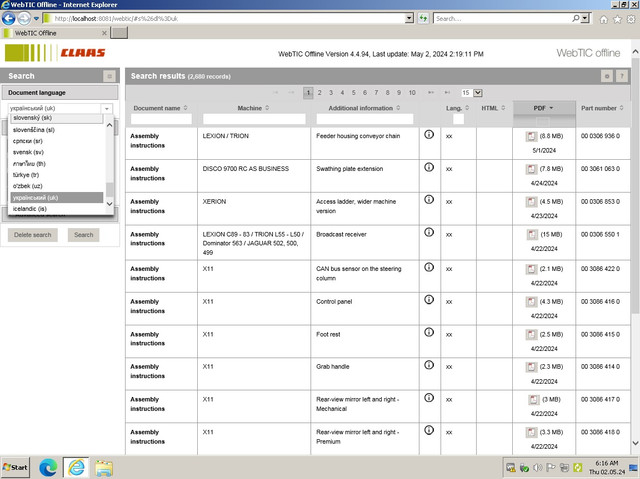Open address bar history dropdown
This screenshot has width=640, height=479.
tap(409, 18)
